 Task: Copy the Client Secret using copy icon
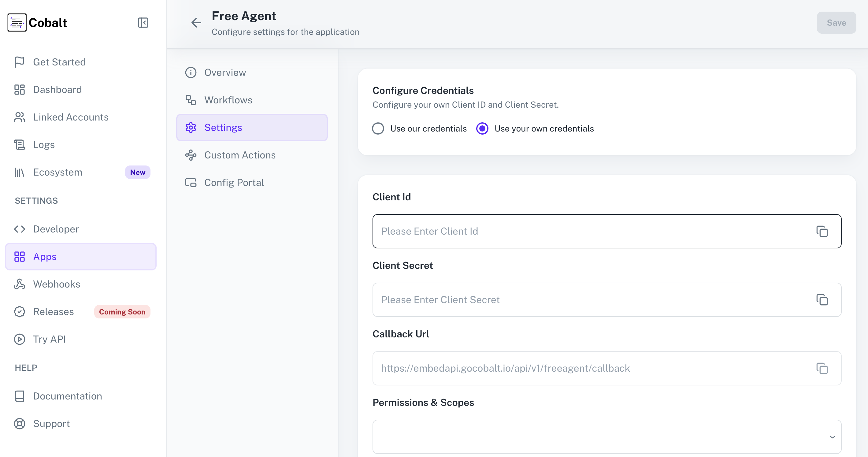coord(822,299)
